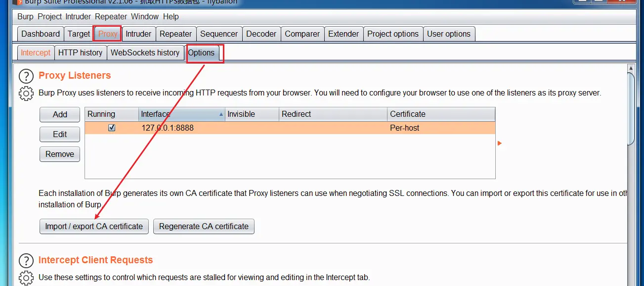Open the Project menu

coord(50,16)
